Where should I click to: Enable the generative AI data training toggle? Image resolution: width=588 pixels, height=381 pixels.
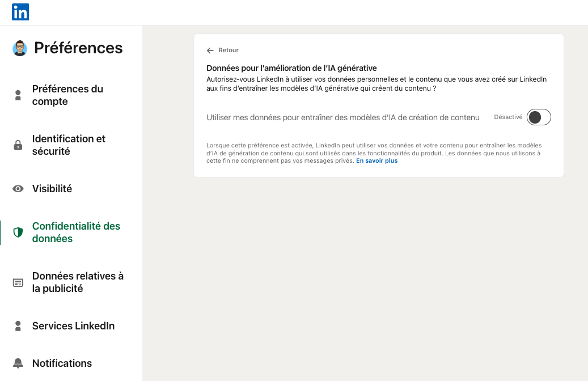point(538,117)
